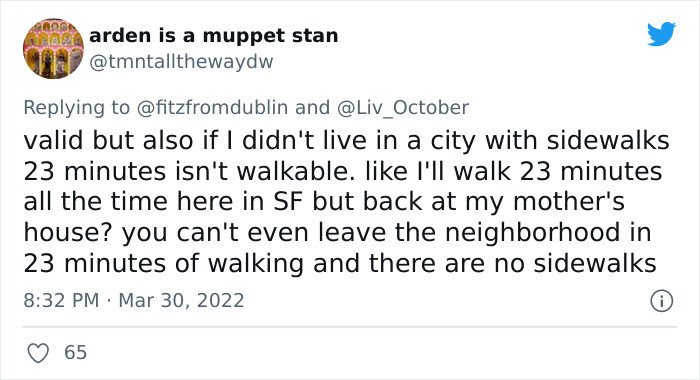Click the Mar 30, 2022 date
Image resolution: width=700 pixels, height=380 pixels.
coord(181,300)
